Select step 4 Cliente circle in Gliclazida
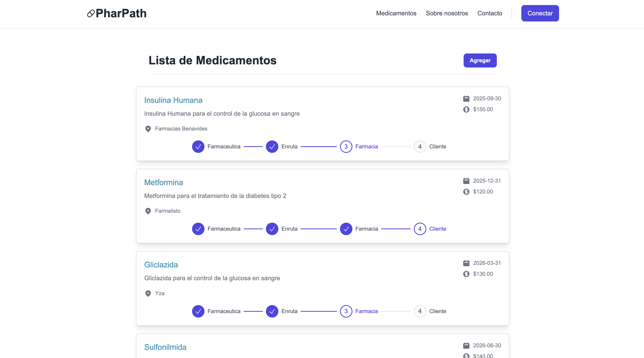 point(420,311)
